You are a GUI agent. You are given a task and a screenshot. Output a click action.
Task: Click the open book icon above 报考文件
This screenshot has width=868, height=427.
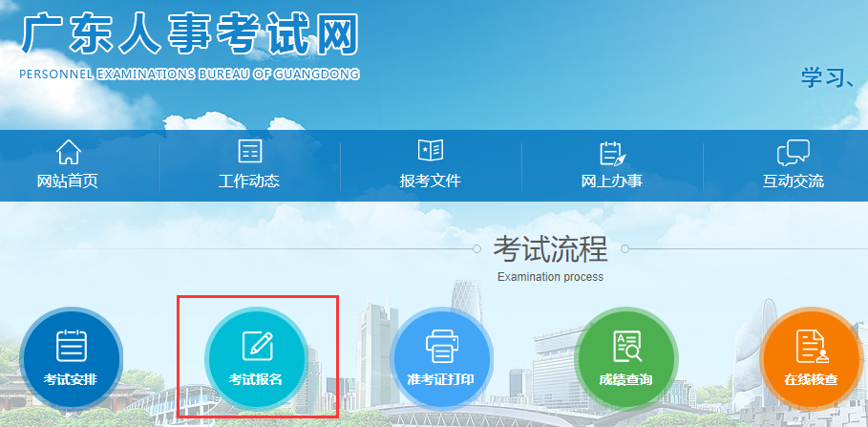pyautogui.click(x=431, y=152)
